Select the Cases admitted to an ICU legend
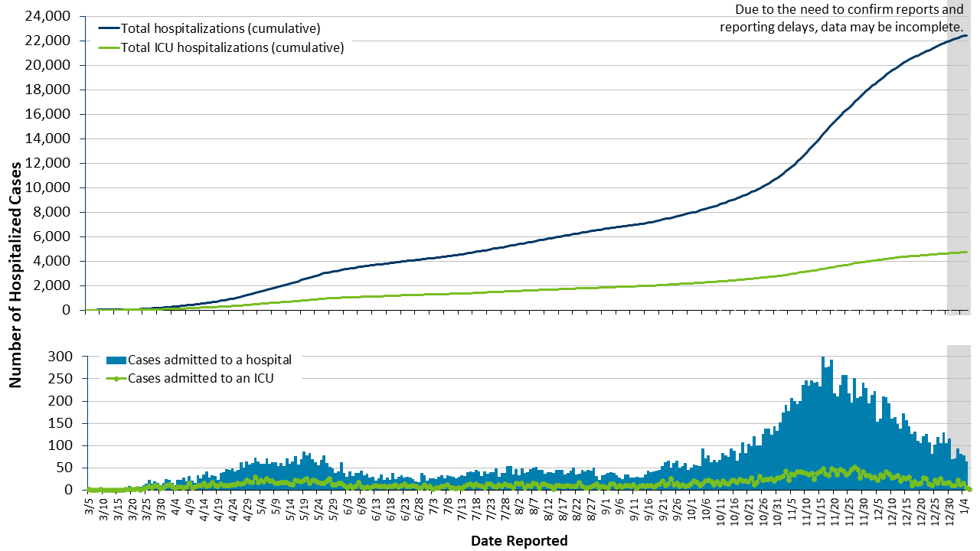 click(201, 378)
